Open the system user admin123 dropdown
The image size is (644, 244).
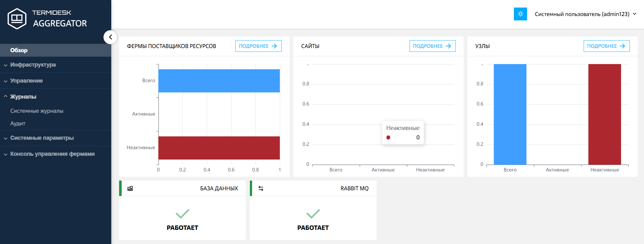click(585, 14)
